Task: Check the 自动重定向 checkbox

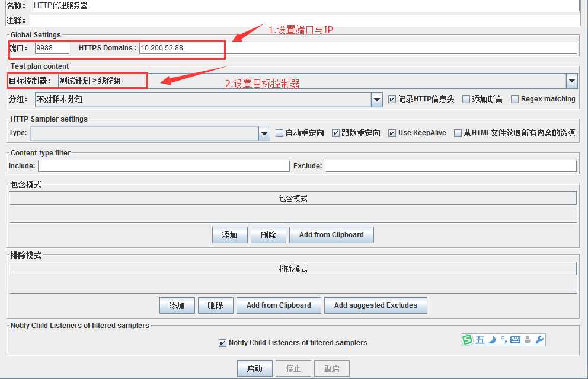Action: coord(279,133)
